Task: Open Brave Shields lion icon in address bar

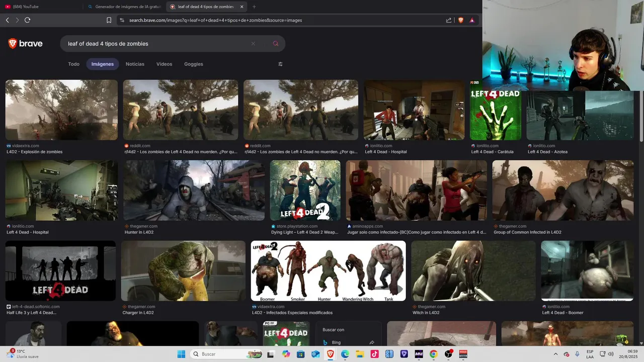Action: 460,20
